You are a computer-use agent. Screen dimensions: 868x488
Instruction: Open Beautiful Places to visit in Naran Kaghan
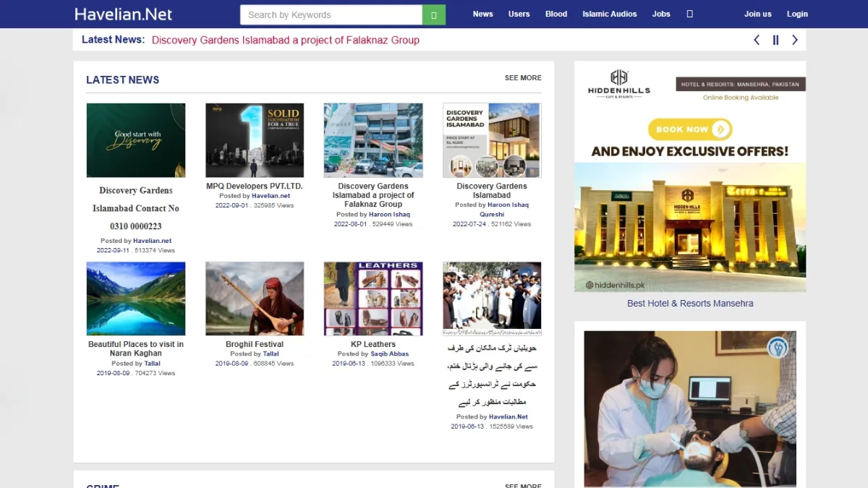[x=136, y=349]
